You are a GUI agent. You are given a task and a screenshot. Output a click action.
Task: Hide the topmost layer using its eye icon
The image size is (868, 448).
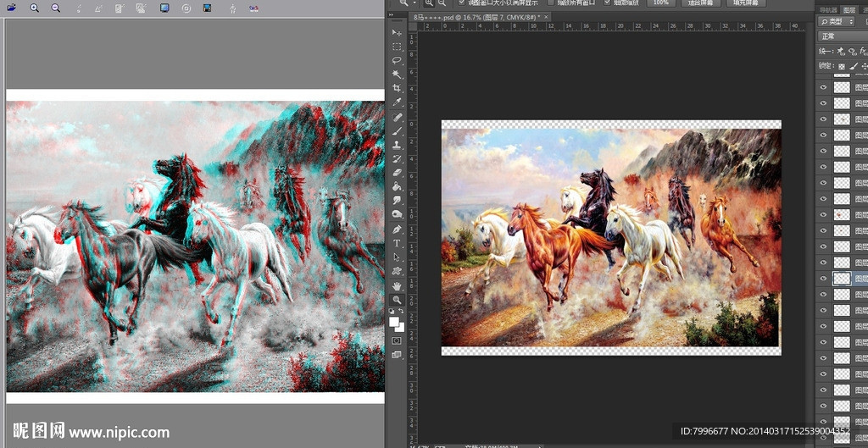pyautogui.click(x=822, y=86)
